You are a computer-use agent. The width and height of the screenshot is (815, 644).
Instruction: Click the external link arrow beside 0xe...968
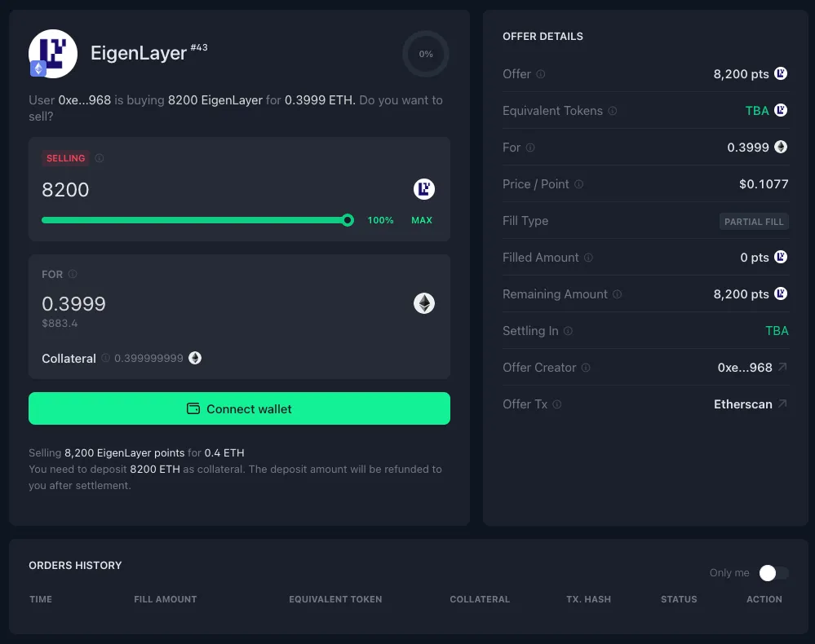(782, 367)
